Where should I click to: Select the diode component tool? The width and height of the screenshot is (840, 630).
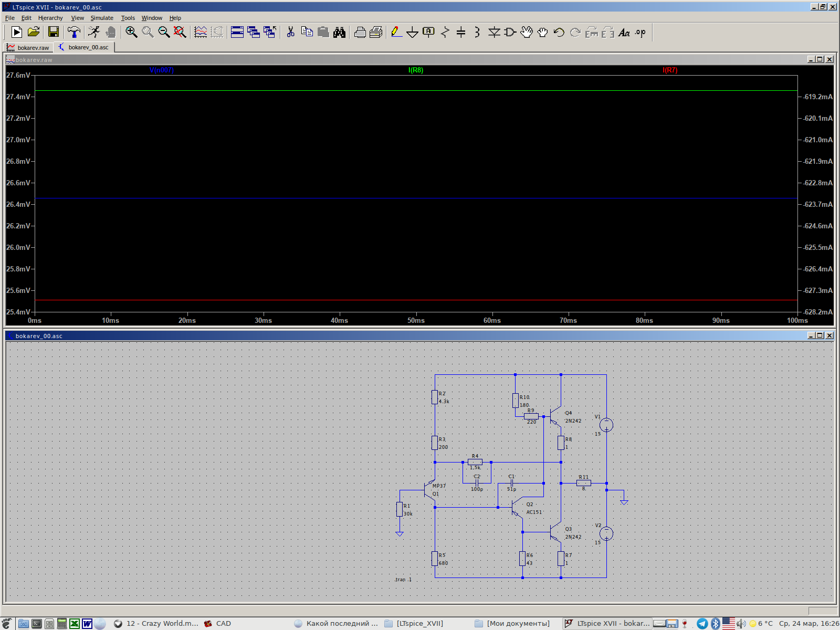[x=493, y=33]
